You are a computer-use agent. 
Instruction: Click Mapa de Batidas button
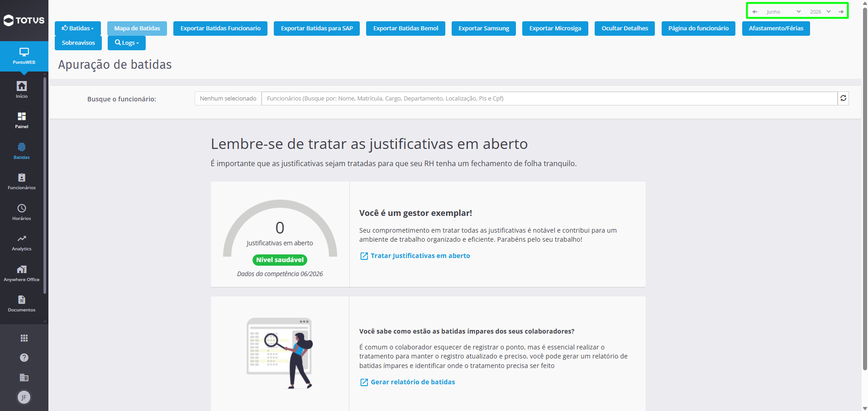(137, 28)
